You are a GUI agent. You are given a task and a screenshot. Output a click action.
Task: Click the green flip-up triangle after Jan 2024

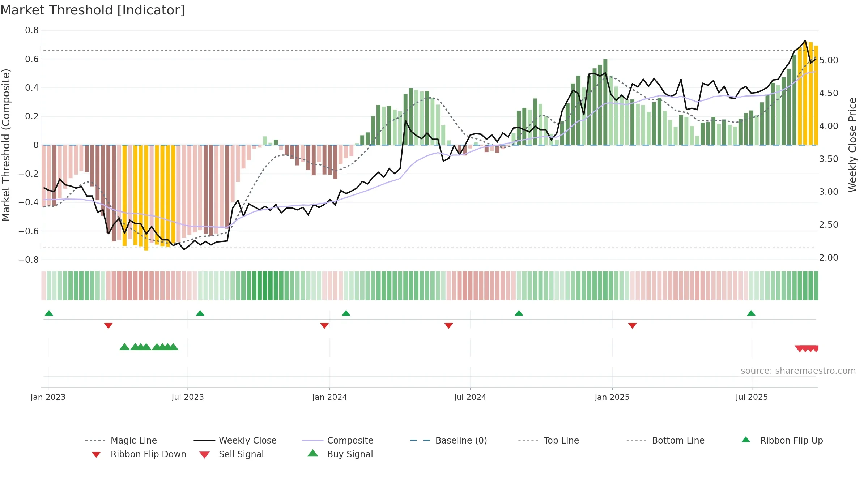click(x=346, y=313)
